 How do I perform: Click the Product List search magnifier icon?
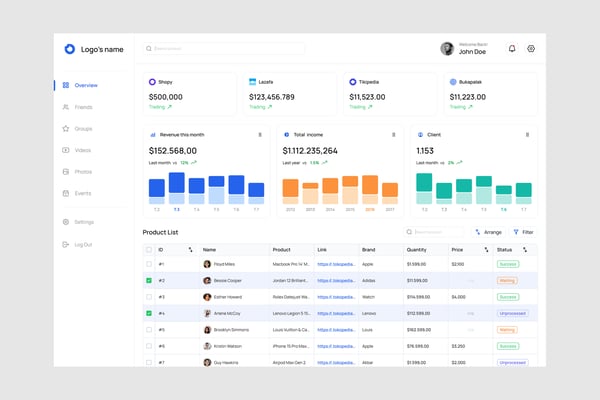[409, 232]
